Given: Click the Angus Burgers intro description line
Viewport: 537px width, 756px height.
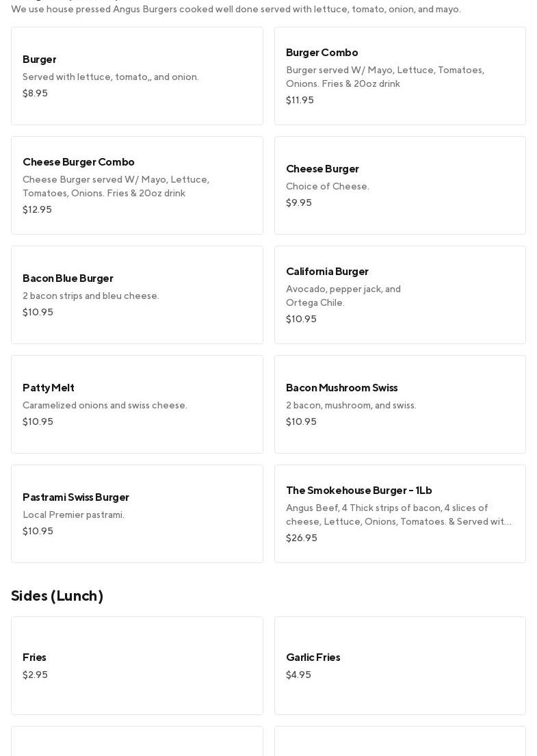Looking at the screenshot, I should [x=236, y=9].
